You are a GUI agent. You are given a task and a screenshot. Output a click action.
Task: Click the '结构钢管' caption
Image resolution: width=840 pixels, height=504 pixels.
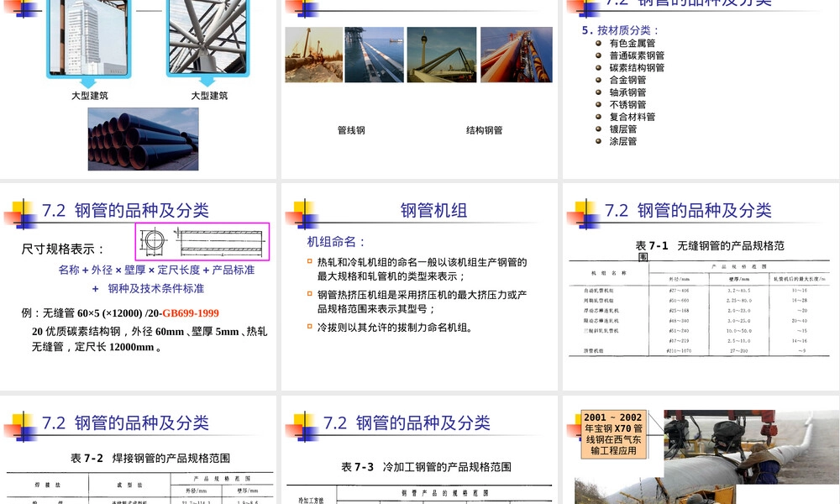click(485, 130)
